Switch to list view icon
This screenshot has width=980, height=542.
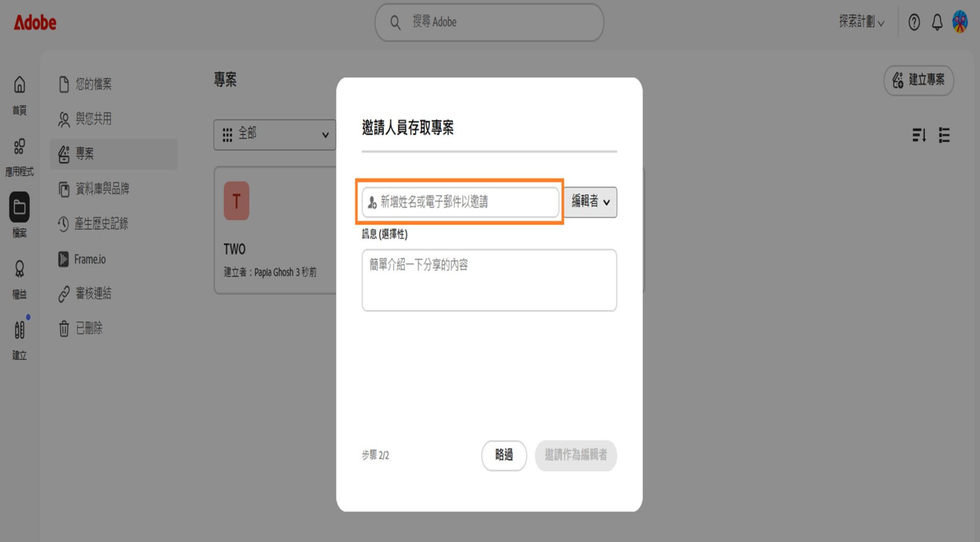click(944, 135)
